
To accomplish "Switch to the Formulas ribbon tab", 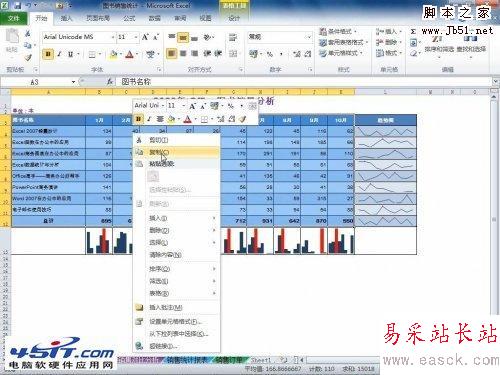I will coord(129,18).
